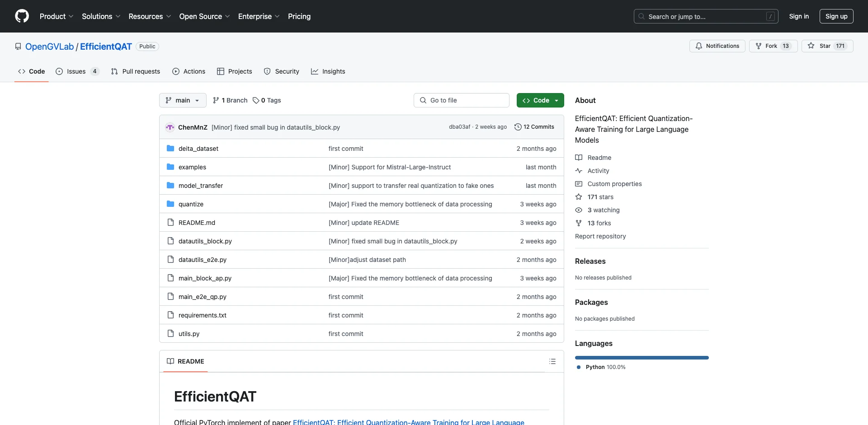Open the Packages heading link
The image size is (868, 425).
(x=591, y=302)
